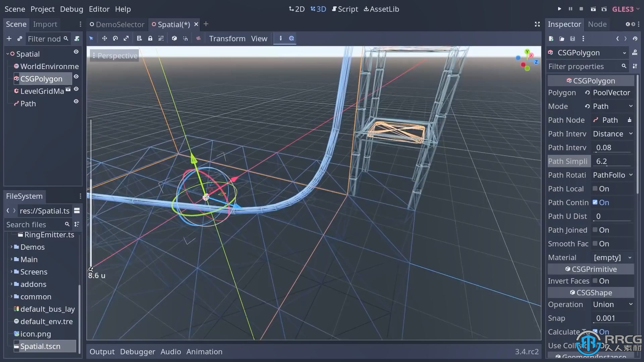The width and height of the screenshot is (644, 362).
Task: Switch to the Animation tab
Action: point(204,351)
